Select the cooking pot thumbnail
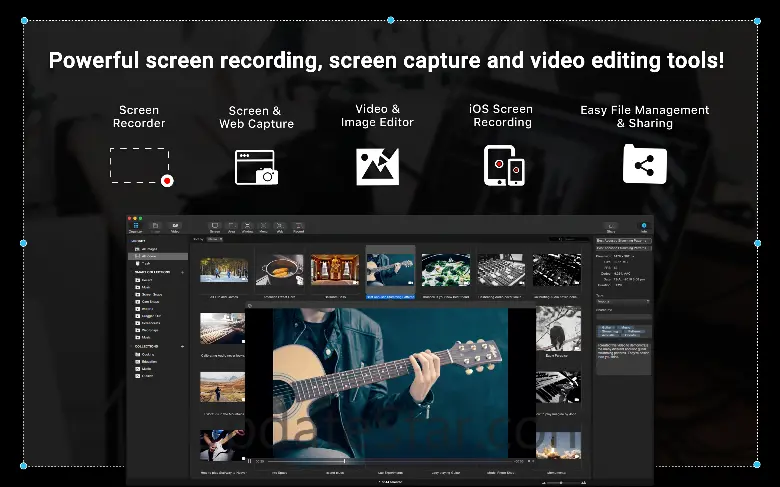The image size is (780, 487). click(x=280, y=270)
